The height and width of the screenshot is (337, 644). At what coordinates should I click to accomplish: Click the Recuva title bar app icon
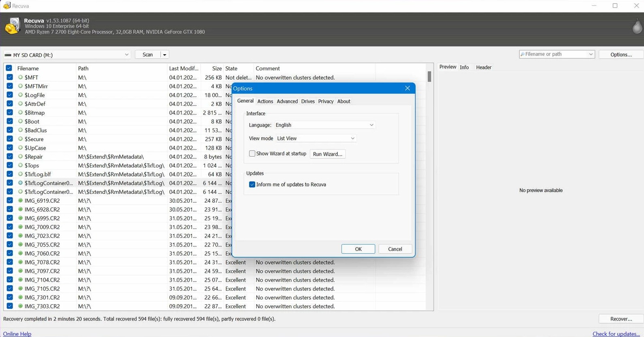[6, 6]
